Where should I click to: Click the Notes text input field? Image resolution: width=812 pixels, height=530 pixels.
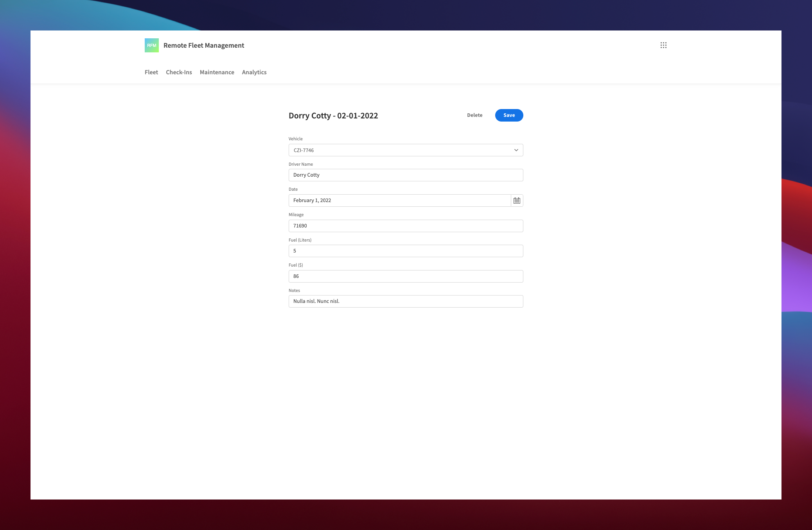coord(405,301)
